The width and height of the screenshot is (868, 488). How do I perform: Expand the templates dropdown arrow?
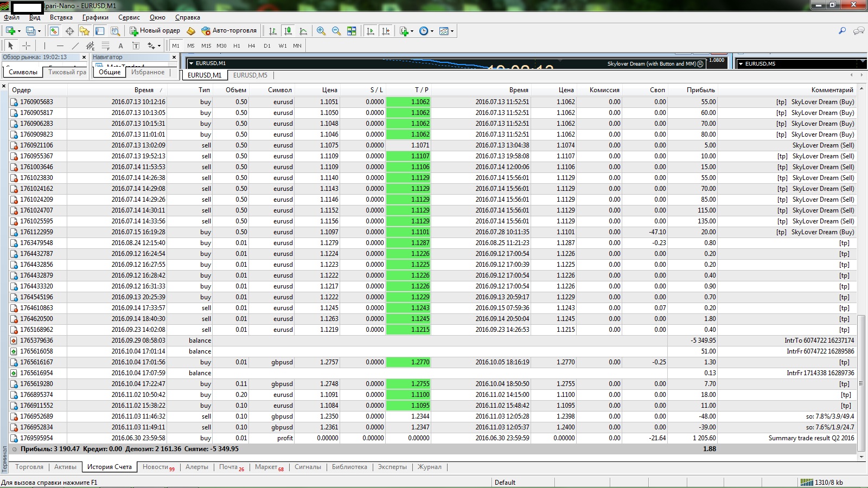click(x=452, y=31)
